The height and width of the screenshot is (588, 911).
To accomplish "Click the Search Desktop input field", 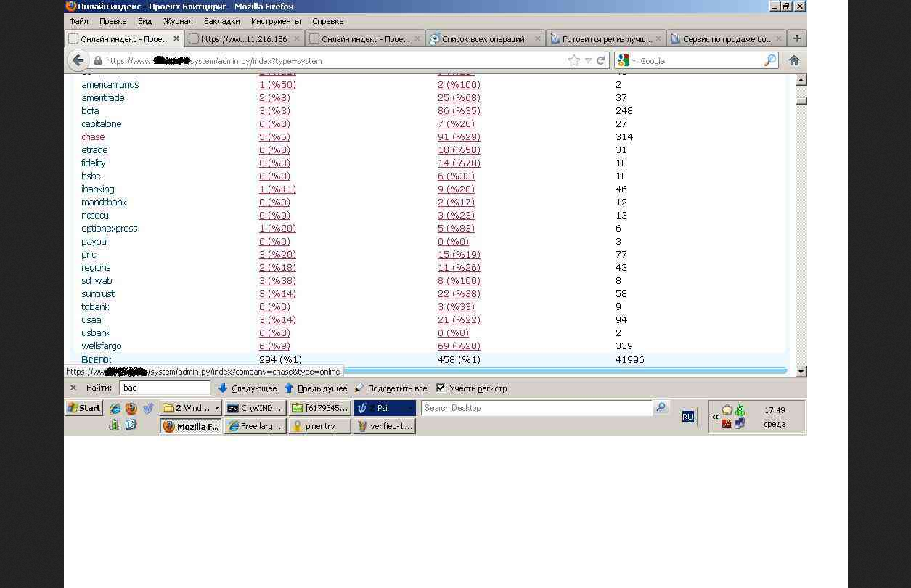I will pos(537,408).
